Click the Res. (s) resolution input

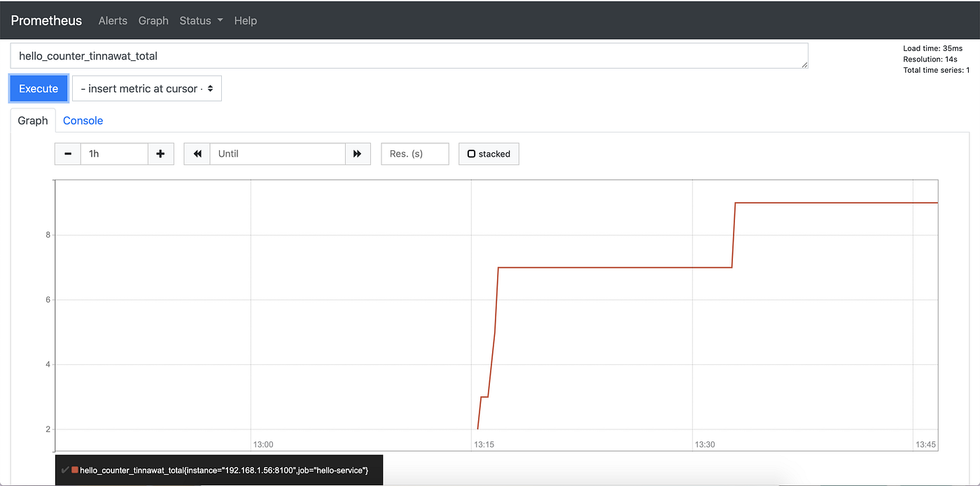414,154
